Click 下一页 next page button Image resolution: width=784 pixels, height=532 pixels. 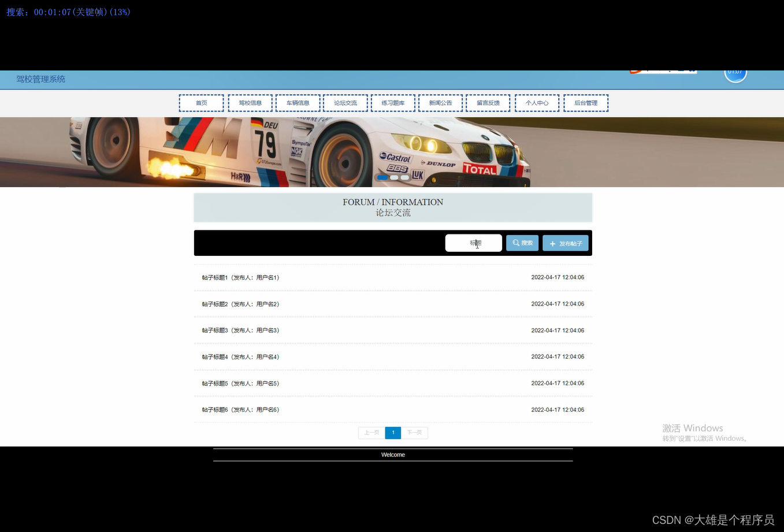click(x=414, y=433)
